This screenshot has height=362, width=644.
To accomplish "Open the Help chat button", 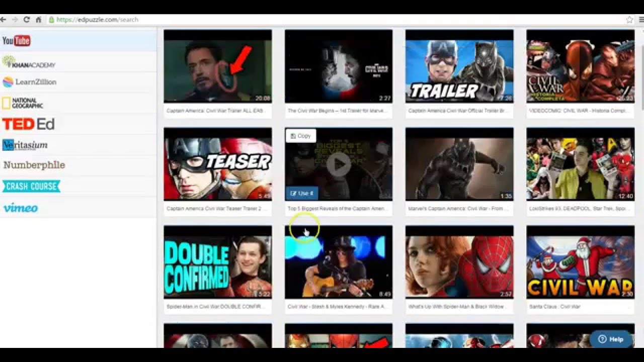I will pyautogui.click(x=611, y=339).
